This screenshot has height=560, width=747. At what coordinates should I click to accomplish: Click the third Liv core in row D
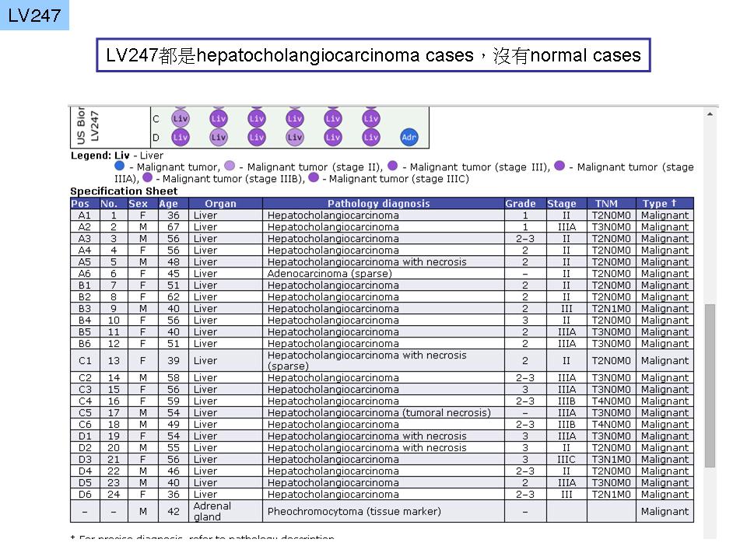pos(256,137)
